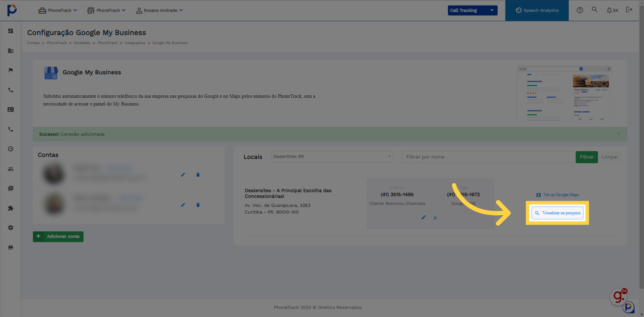
Task: Open the news/library sidebar icon
Action: pyautogui.click(x=11, y=188)
